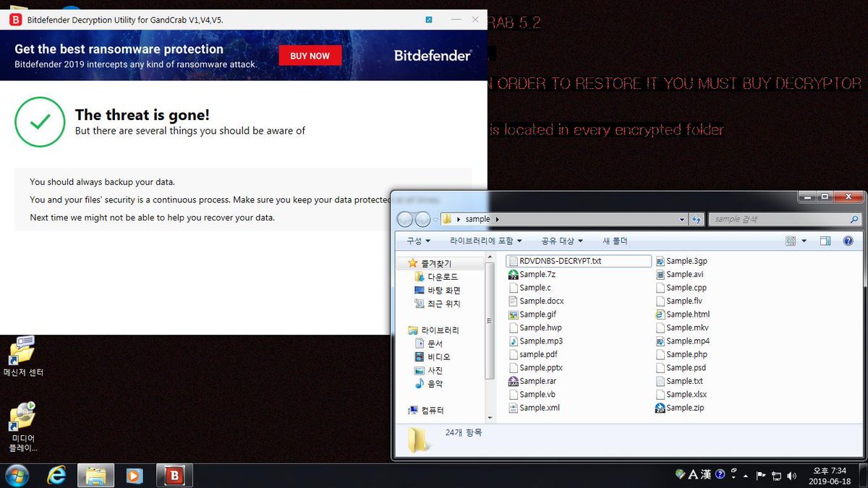Open Windows Media Player from taskbar
This screenshot has height=488, width=868.
(135, 475)
